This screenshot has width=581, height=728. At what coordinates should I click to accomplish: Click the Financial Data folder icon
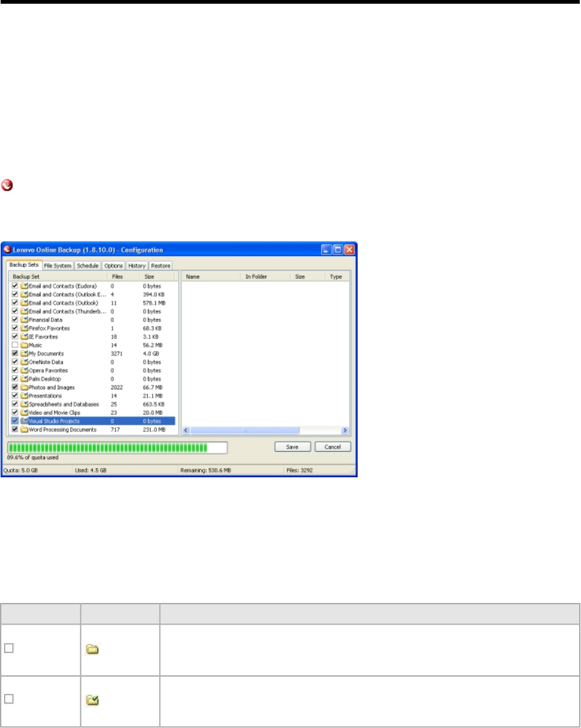[x=24, y=319]
